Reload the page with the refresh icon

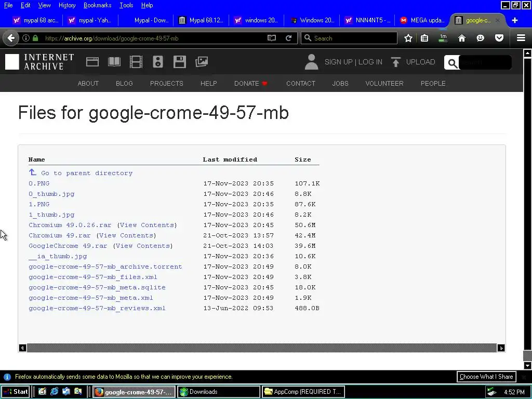[289, 38]
